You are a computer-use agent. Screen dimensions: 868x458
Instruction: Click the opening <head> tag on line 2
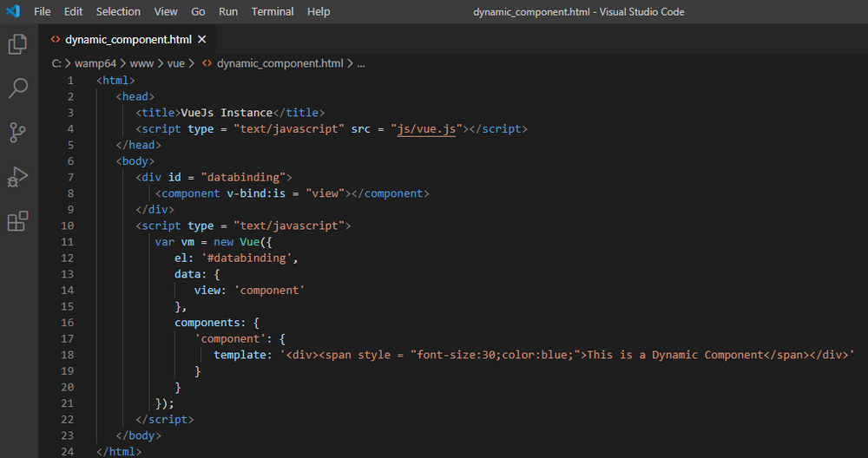click(x=135, y=97)
